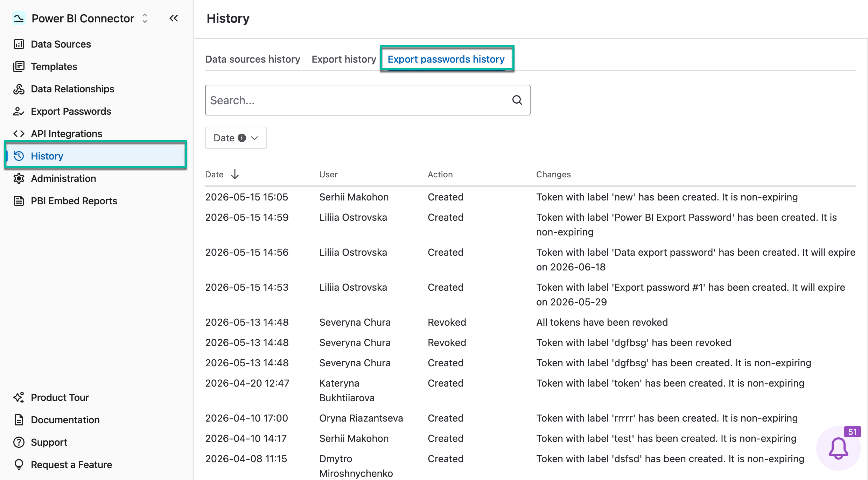This screenshot has height=480, width=868.
Task: Open the Date filter dropdown
Action: pos(236,138)
